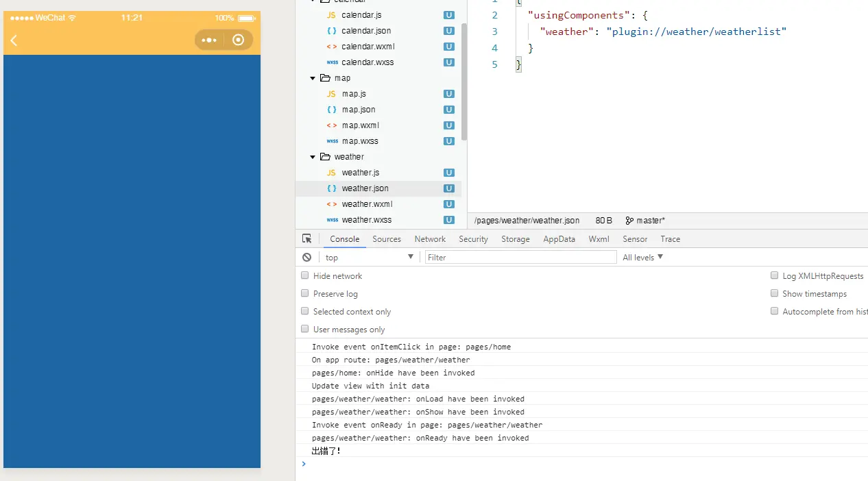Enable Hide network checkbox

click(x=305, y=275)
